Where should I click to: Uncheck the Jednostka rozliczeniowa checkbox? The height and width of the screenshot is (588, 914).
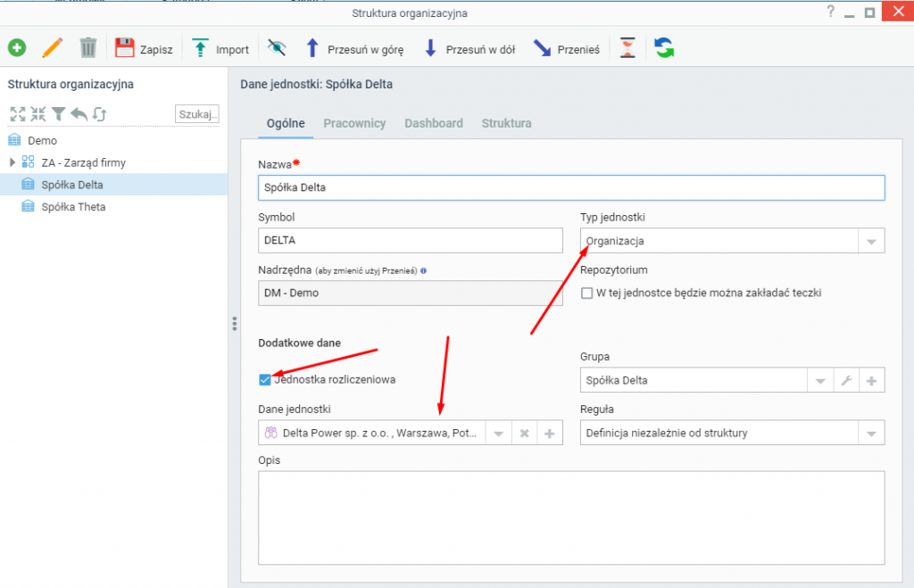[x=264, y=380]
